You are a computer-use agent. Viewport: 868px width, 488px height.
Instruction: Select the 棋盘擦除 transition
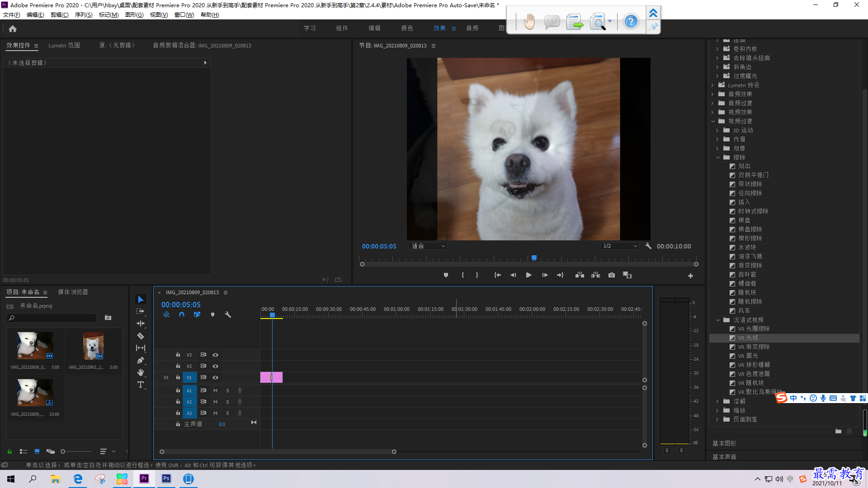click(x=750, y=230)
